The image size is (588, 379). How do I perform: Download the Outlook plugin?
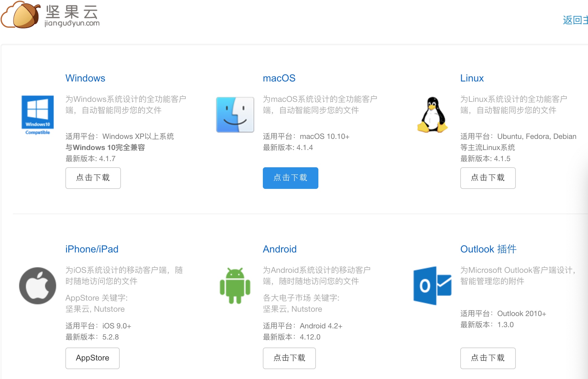click(x=488, y=358)
